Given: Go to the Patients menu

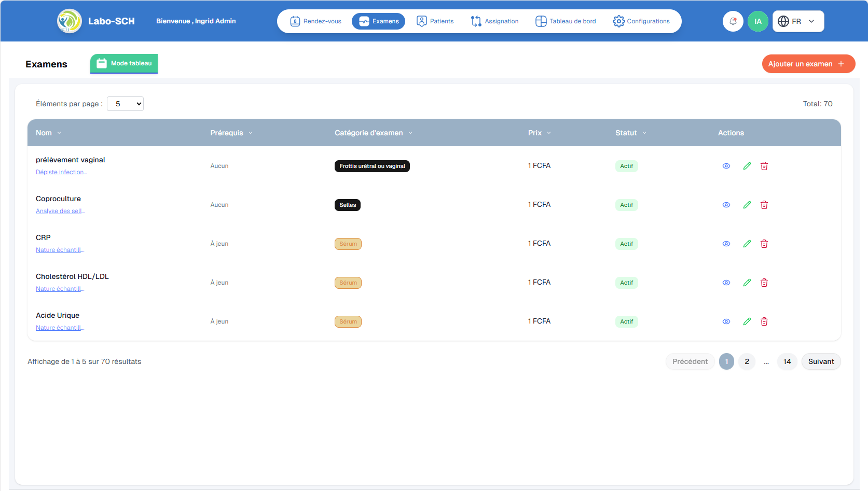Looking at the screenshot, I should click(x=435, y=21).
